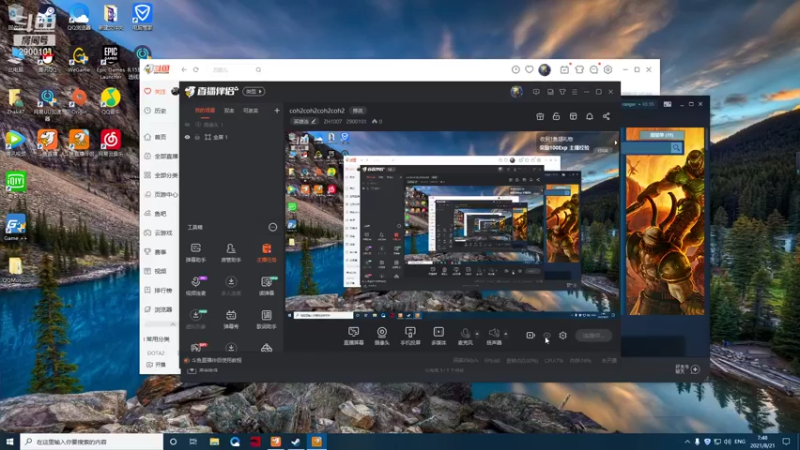This screenshot has width=800, height=450.
Task: Open 歌词助手 tool in the toolbox
Action: click(266, 319)
